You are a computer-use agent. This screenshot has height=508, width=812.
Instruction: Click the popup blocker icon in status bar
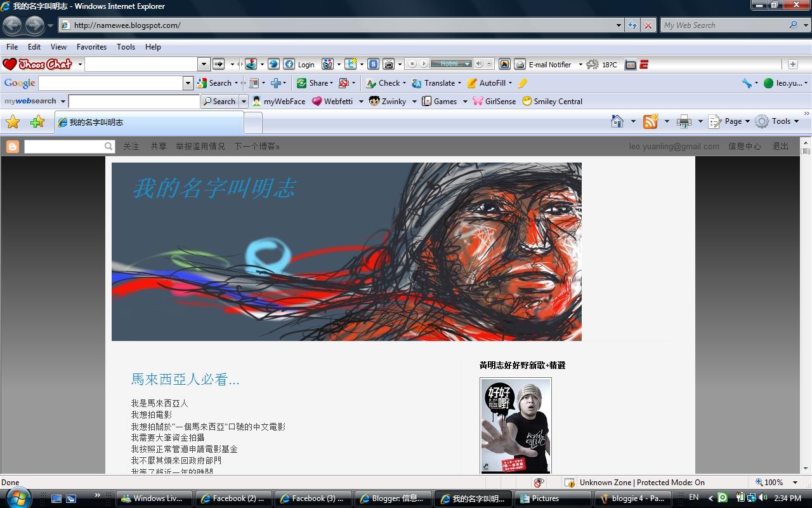[x=539, y=482]
